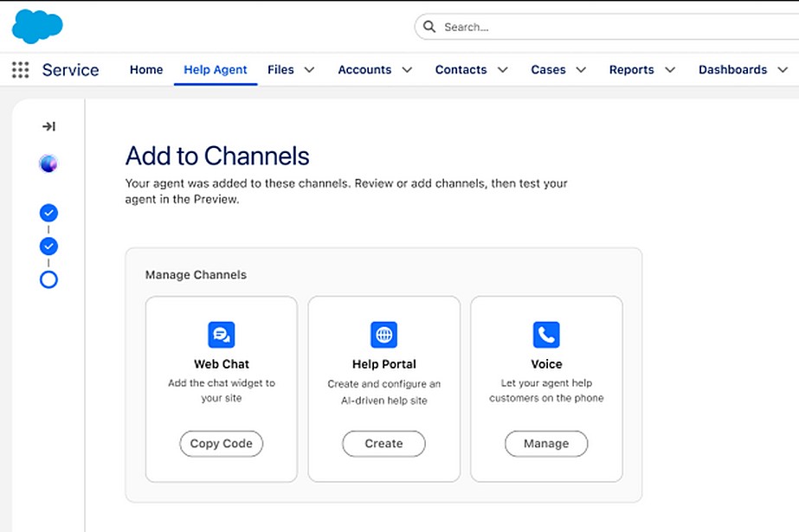This screenshot has height=532, width=799.
Task: Open the Accounts dropdown chevron
Action: pos(407,70)
